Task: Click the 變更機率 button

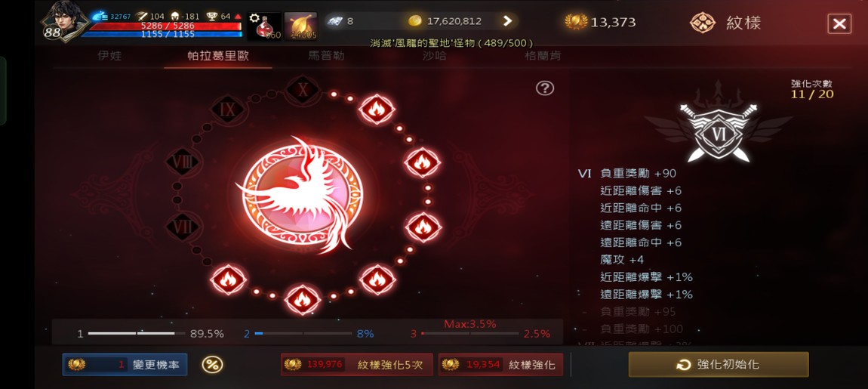Action: pyautogui.click(x=125, y=365)
